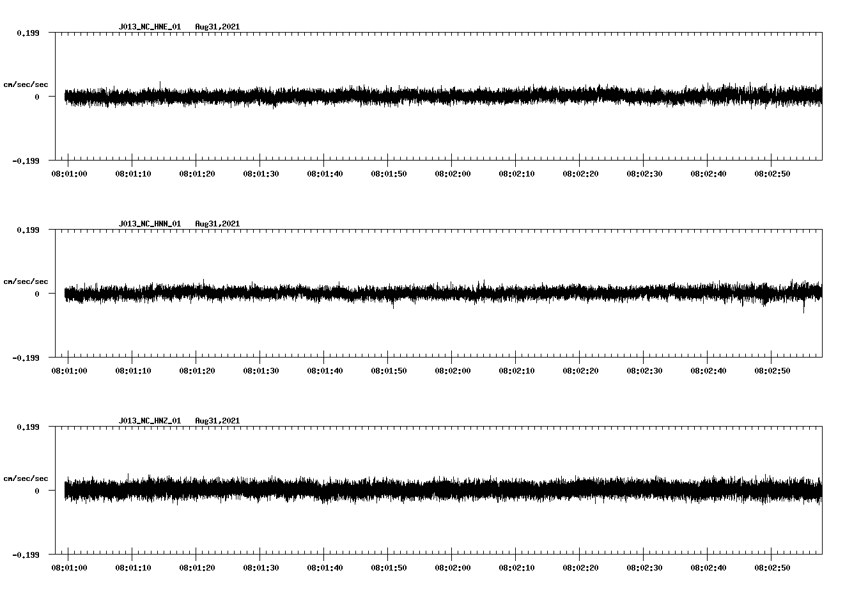Screen dimensions: 868x591
Task: Select the 08:01:30 tick on HNN plot
Action: 260,354
